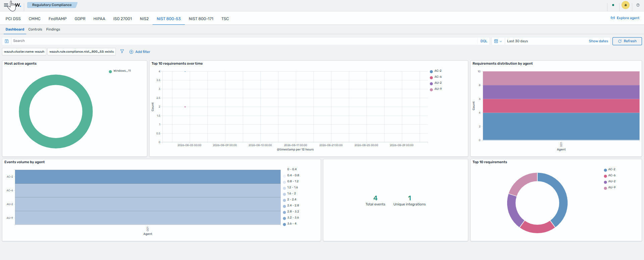This screenshot has width=644, height=260.
Task: Click the Show dates link
Action: pos(598,41)
